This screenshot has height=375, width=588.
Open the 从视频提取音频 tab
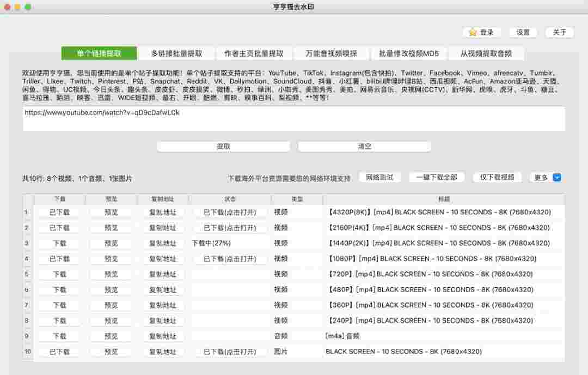coord(486,53)
